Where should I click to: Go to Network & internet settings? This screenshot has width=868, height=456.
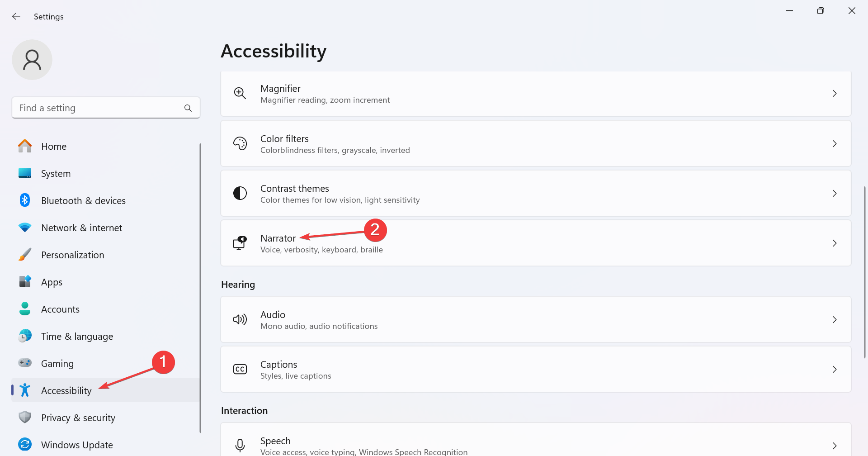[81, 228]
